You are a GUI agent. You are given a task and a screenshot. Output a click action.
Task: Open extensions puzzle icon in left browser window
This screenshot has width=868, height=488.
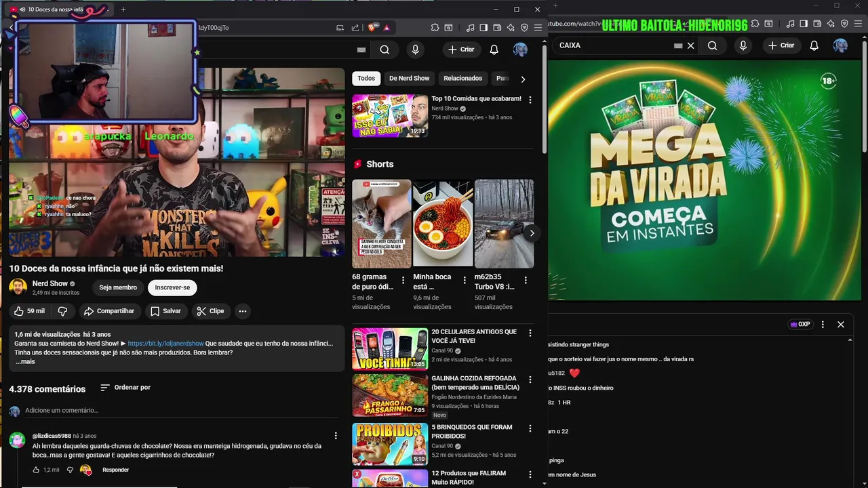click(x=435, y=28)
